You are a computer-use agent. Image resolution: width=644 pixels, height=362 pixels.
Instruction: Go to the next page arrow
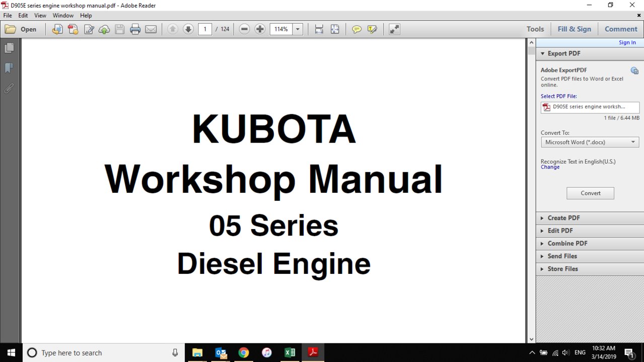point(188,29)
